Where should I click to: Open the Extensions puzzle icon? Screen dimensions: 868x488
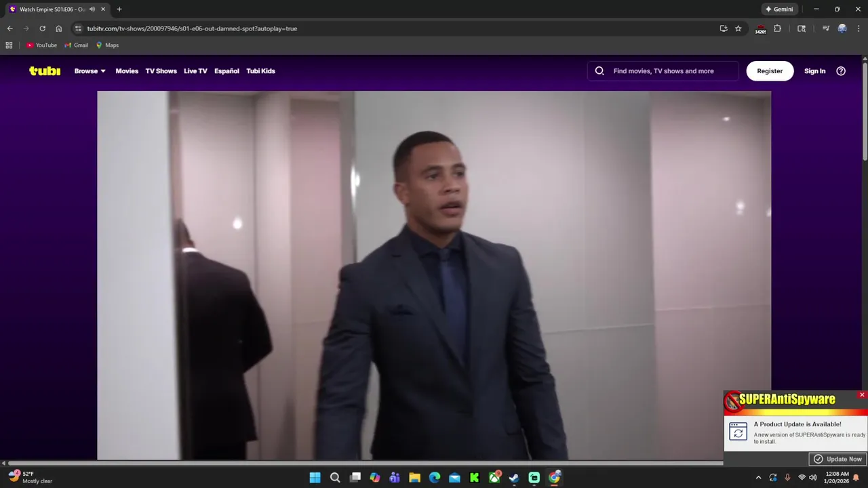777,28
